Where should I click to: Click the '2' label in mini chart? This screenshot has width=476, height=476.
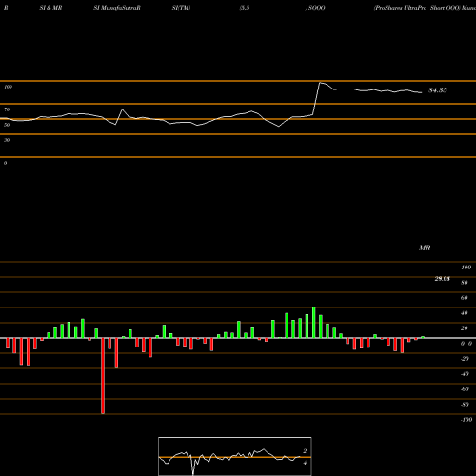(x=305, y=451)
